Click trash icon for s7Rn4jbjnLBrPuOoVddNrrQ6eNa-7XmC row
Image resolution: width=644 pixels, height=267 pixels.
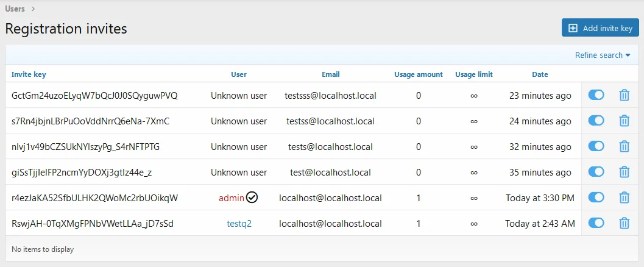[624, 121]
